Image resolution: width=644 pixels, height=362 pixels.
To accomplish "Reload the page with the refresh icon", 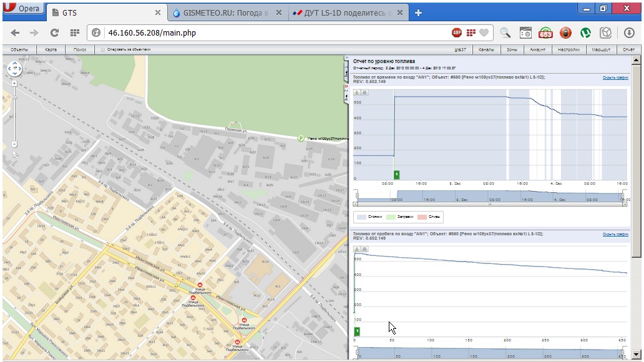I will [54, 32].
